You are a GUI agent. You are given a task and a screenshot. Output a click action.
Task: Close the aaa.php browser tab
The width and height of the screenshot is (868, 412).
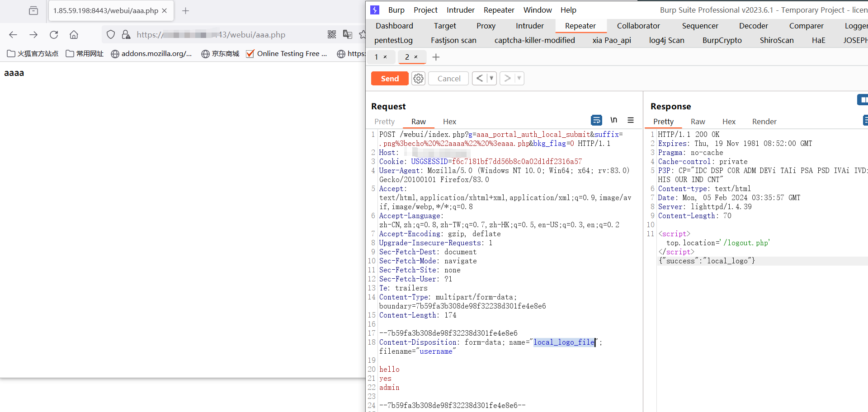[x=165, y=10]
